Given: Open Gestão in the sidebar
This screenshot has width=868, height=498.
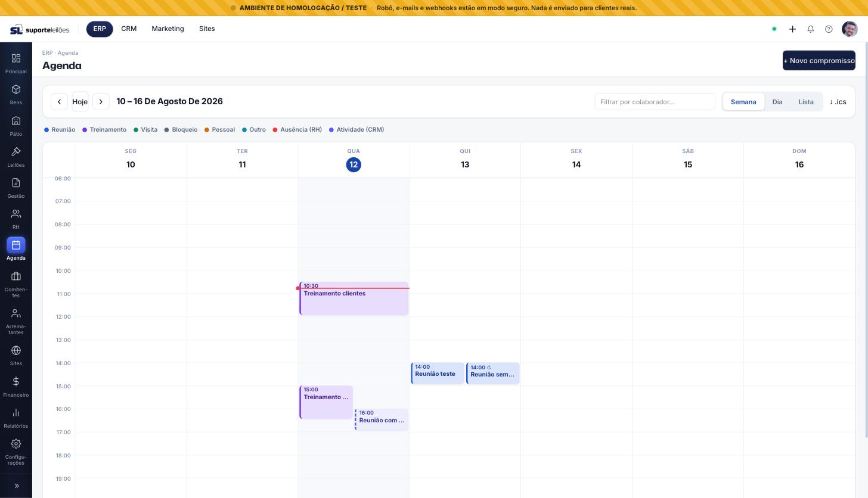Looking at the screenshot, I should 16,188.
